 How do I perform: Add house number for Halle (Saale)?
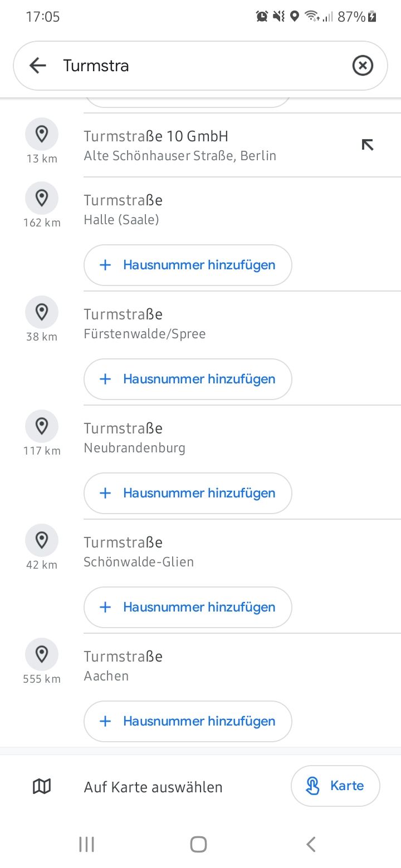pos(188,265)
